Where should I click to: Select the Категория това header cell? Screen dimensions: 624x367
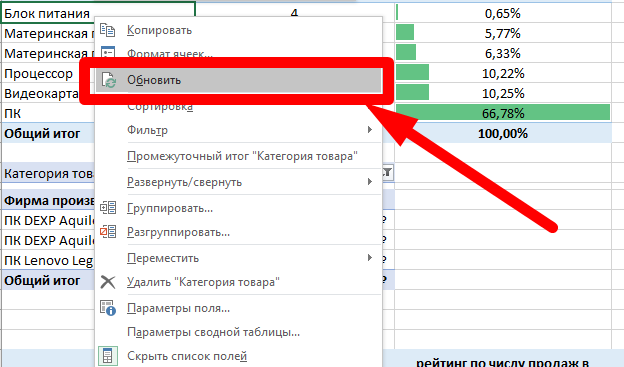[x=48, y=173]
